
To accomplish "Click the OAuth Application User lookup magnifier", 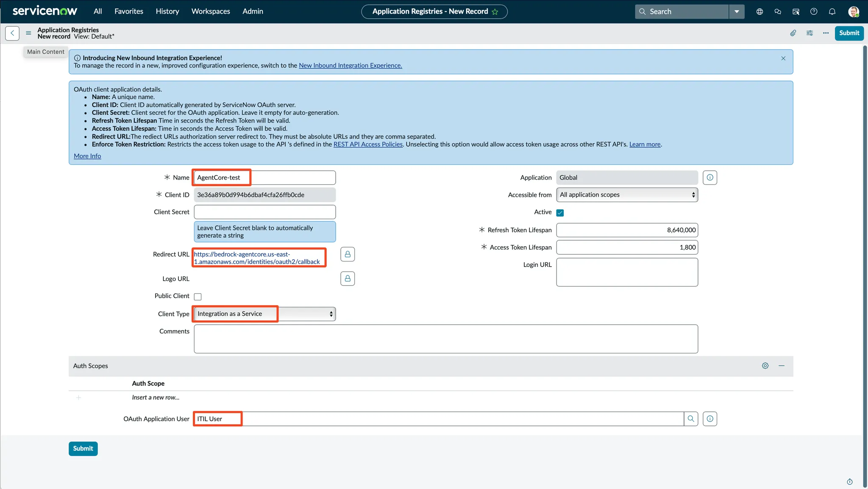I will point(691,419).
